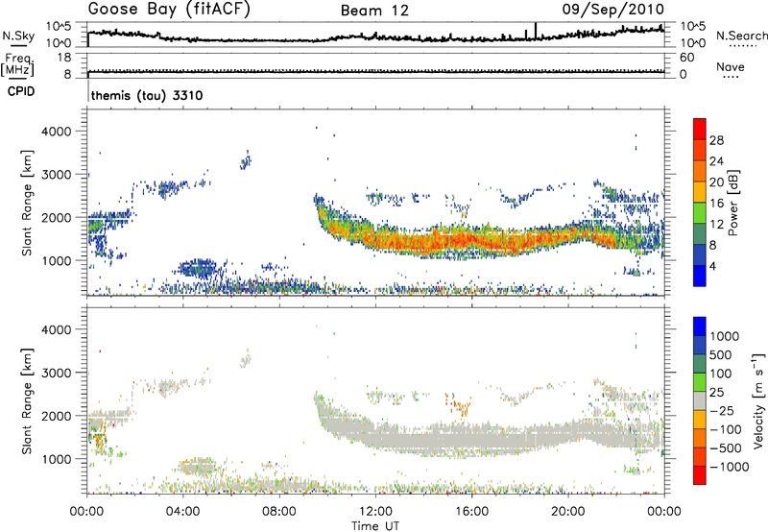Pick the Velocity colorbar segment between 1000 and 500
The height and width of the screenshot is (532, 768).
click(700, 345)
